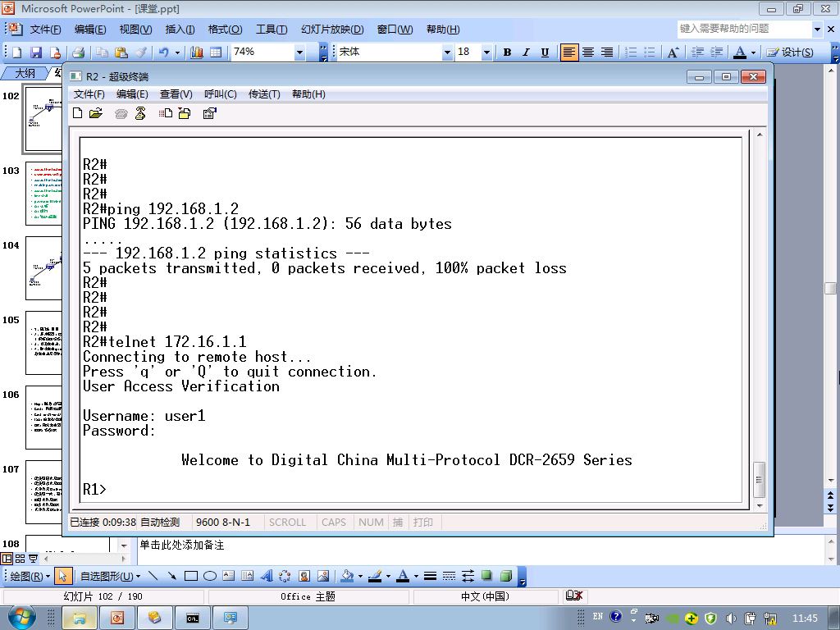
Task: Enable left text alignment
Action: [x=569, y=52]
